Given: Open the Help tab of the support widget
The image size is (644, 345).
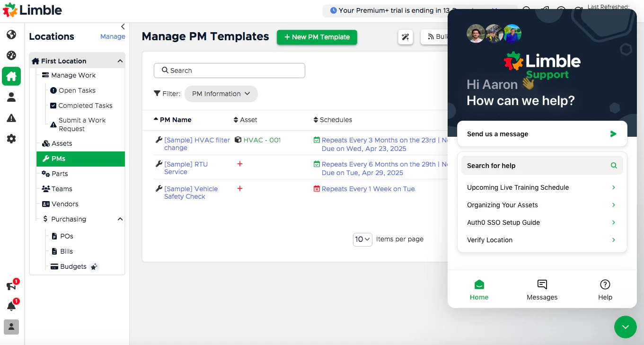Looking at the screenshot, I should 605,289.
